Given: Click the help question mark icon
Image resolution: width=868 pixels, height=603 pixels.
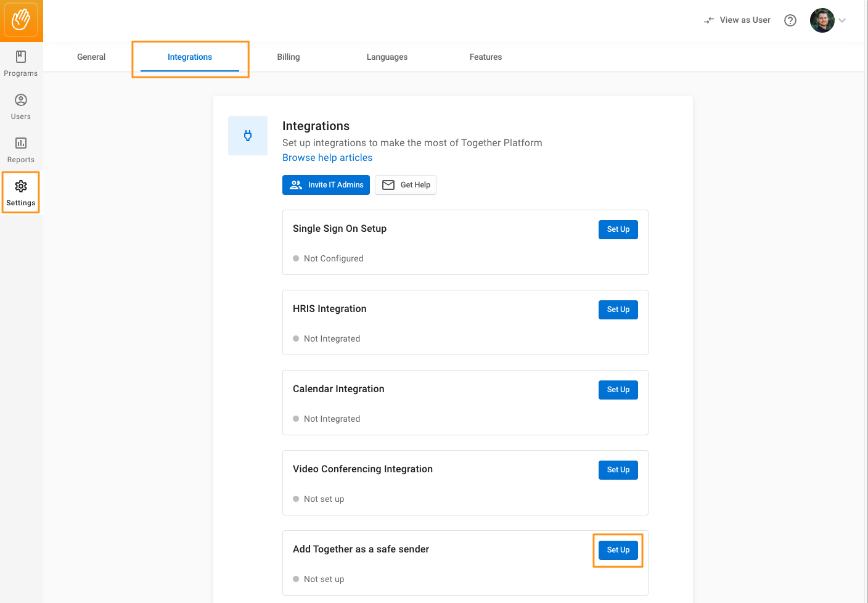Looking at the screenshot, I should 790,20.
